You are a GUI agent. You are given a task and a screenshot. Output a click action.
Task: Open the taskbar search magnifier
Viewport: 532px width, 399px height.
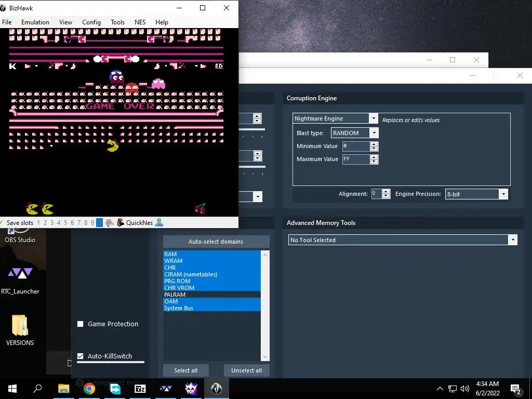(37, 388)
